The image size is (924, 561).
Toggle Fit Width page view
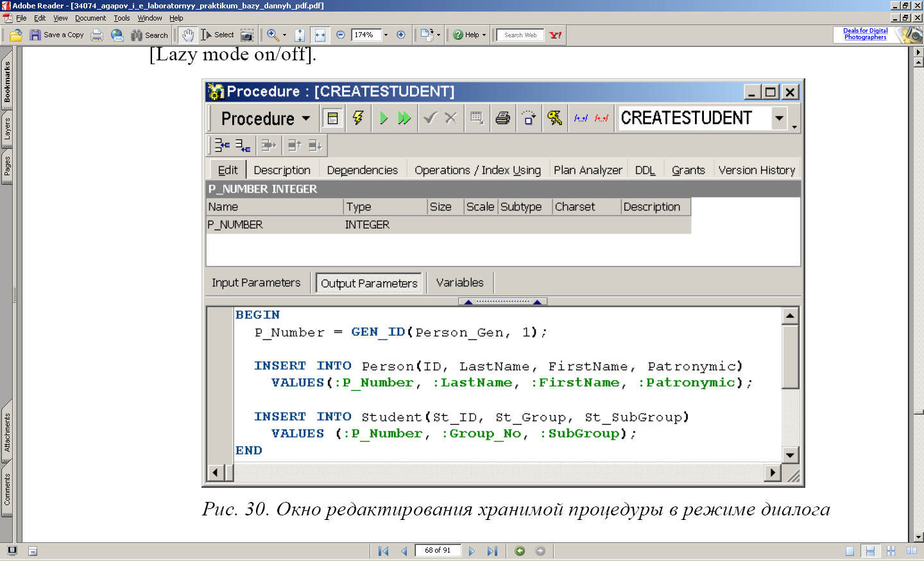[x=320, y=35]
